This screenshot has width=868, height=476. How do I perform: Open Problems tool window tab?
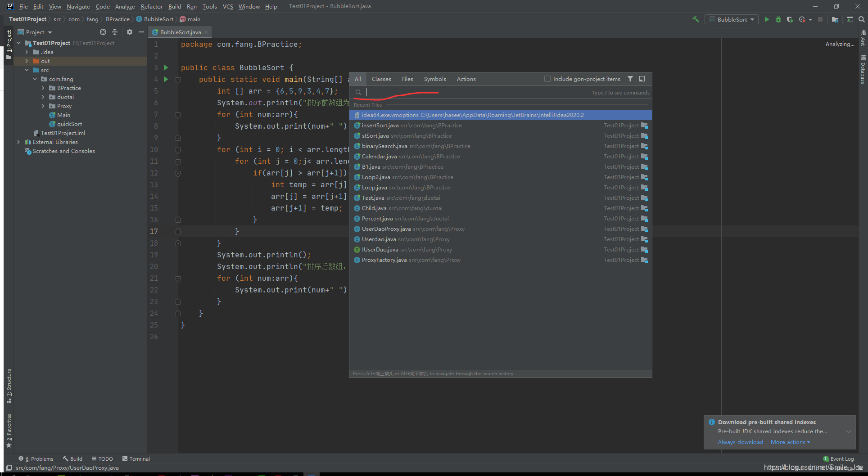click(x=36, y=459)
